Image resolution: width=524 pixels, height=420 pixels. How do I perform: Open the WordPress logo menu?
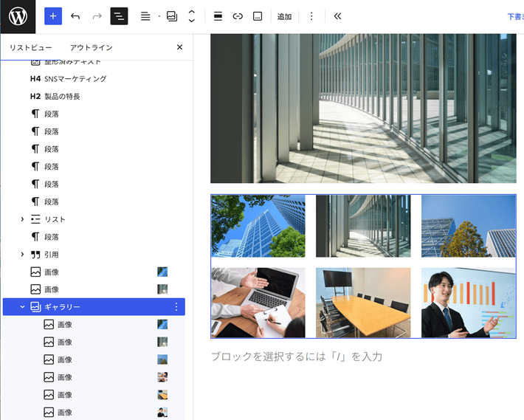[x=18, y=16]
